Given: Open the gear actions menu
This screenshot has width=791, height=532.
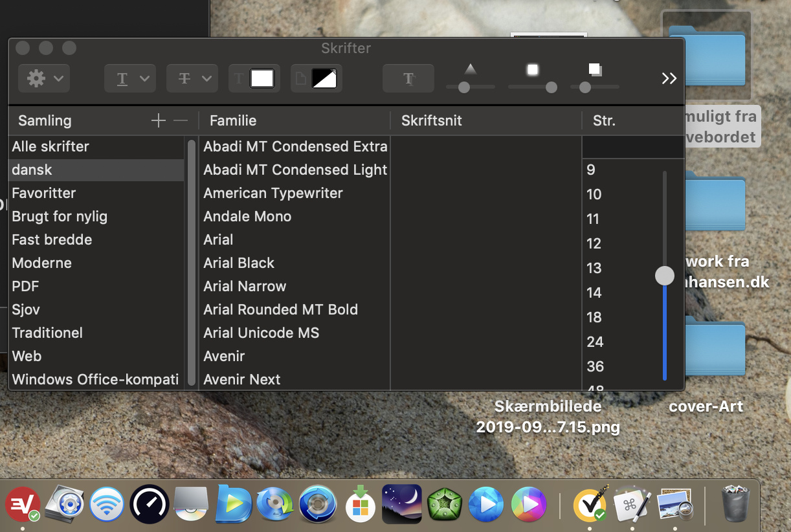Looking at the screenshot, I should 44,78.
